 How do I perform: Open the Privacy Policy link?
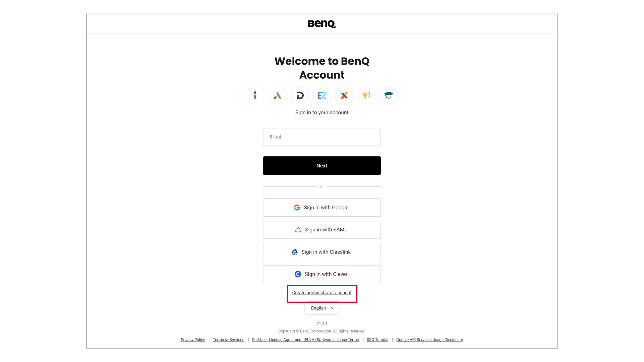(x=193, y=340)
